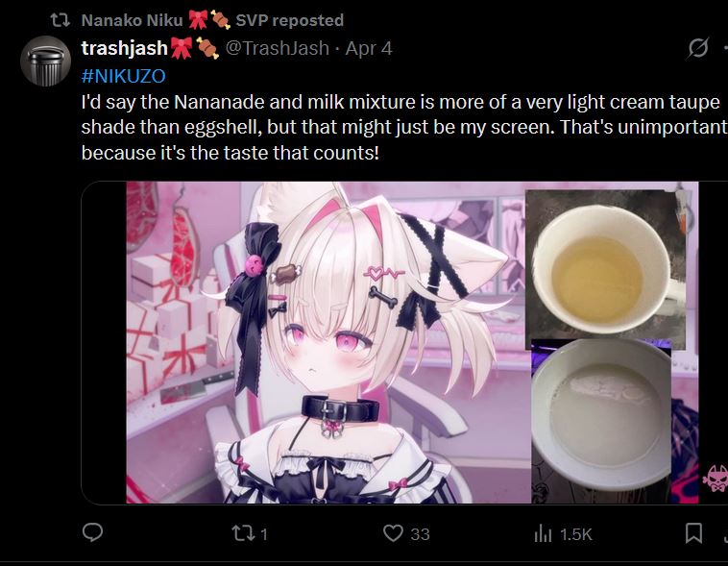The width and height of the screenshot is (728, 566).
Task: Click the milky drink bowl photo
Action: pyautogui.click(x=601, y=421)
